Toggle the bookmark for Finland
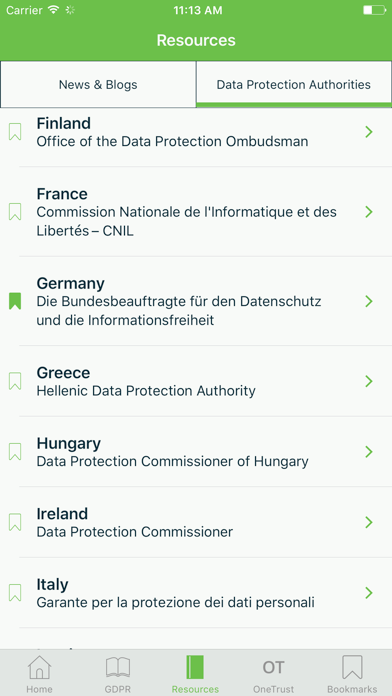Screen dimensions: 392x696 (15, 132)
